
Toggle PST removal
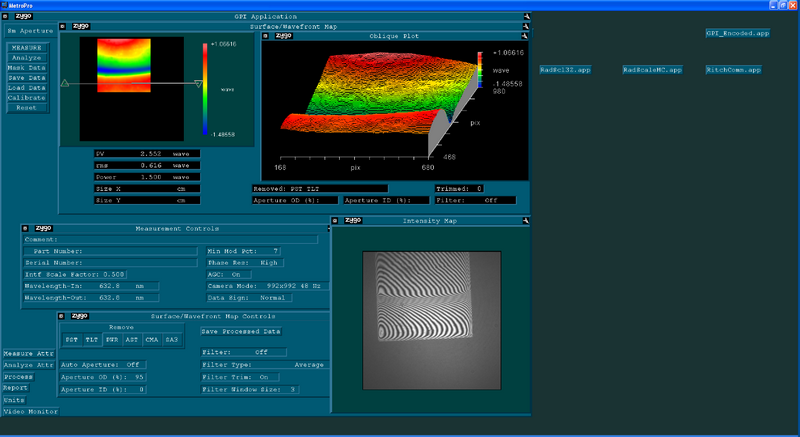pos(72,340)
